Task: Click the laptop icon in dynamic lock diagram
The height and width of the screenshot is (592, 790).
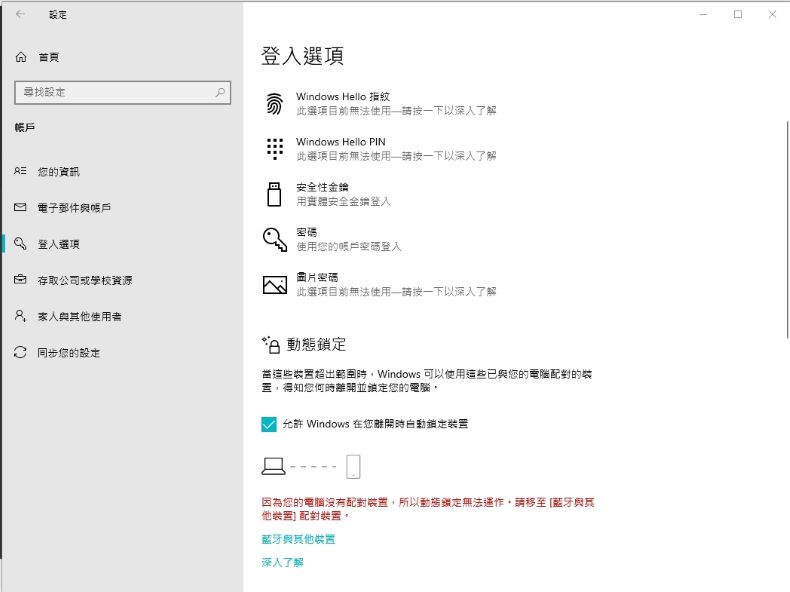Action: point(274,466)
